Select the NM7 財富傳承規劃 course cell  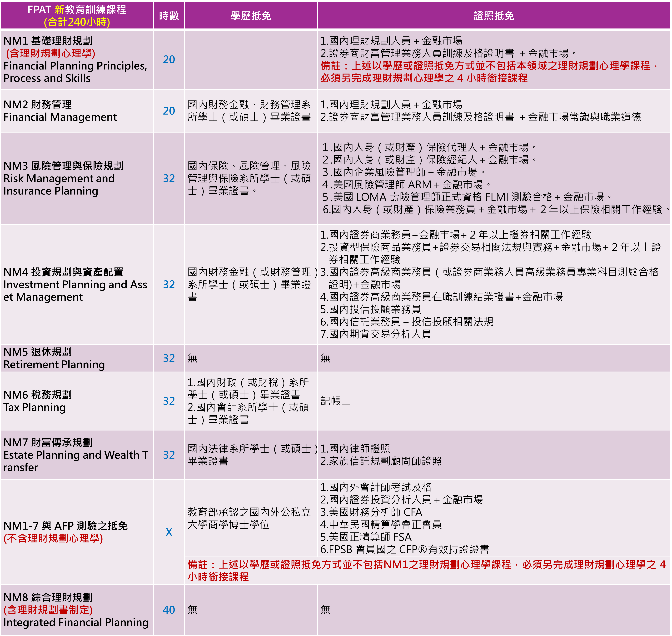click(x=77, y=455)
